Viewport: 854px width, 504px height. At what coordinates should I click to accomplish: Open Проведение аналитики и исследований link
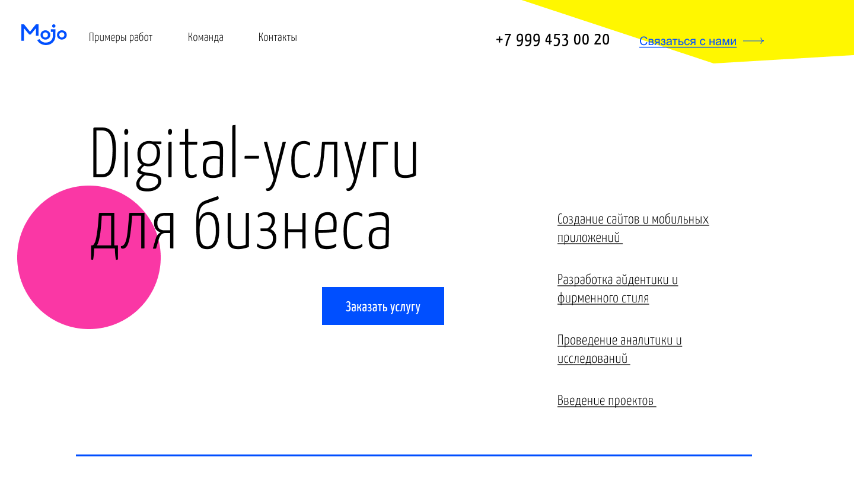pos(619,340)
